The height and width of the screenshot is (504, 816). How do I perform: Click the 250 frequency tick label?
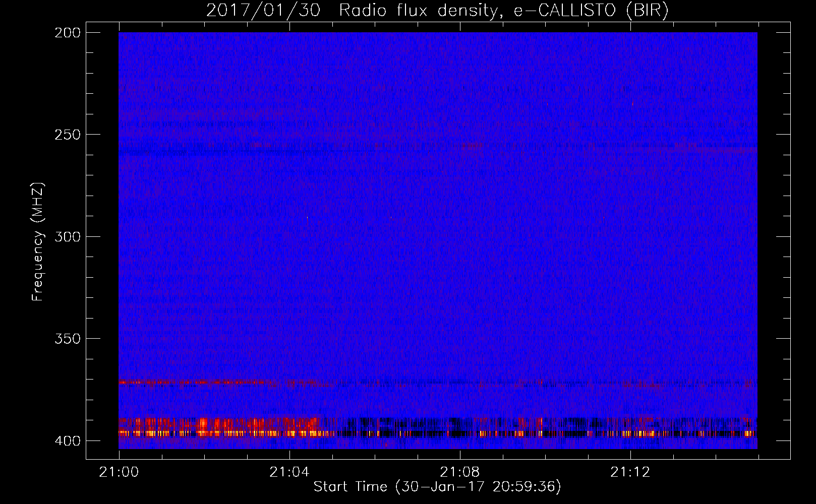67,135
